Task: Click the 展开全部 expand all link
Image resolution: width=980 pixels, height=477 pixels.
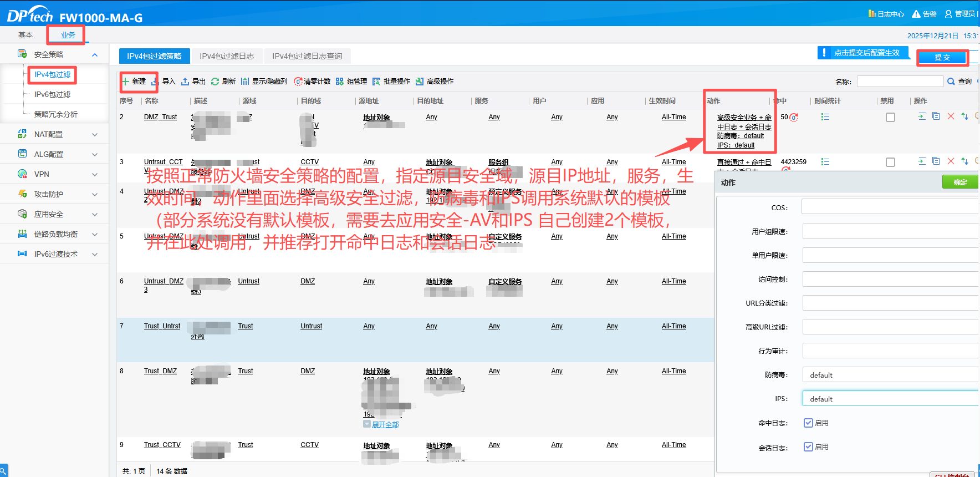Action: 385,424
